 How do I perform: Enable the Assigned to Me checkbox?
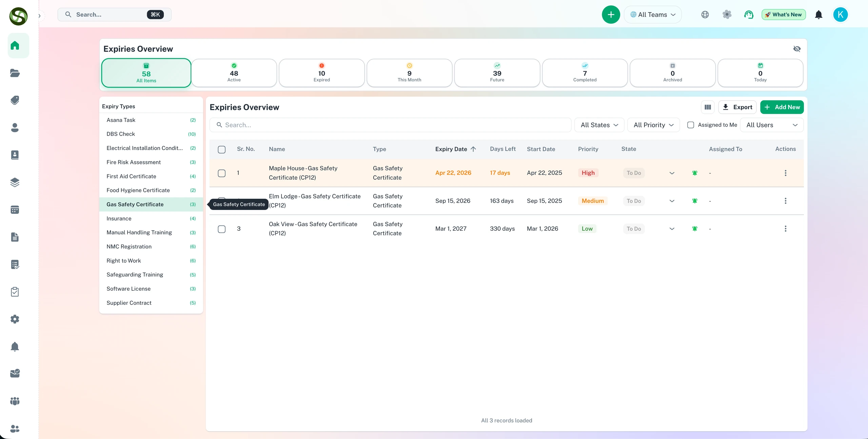coord(691,125)
